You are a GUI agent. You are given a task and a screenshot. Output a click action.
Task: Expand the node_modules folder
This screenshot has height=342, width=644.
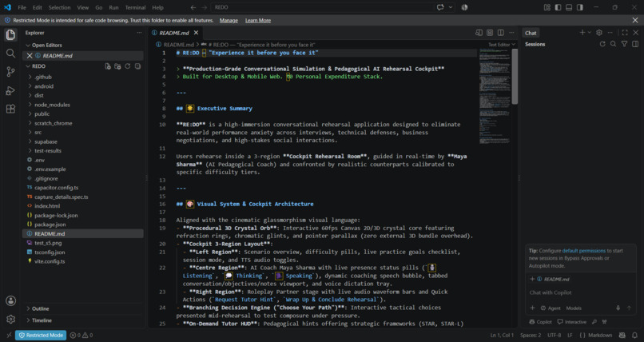pos(84,105)
